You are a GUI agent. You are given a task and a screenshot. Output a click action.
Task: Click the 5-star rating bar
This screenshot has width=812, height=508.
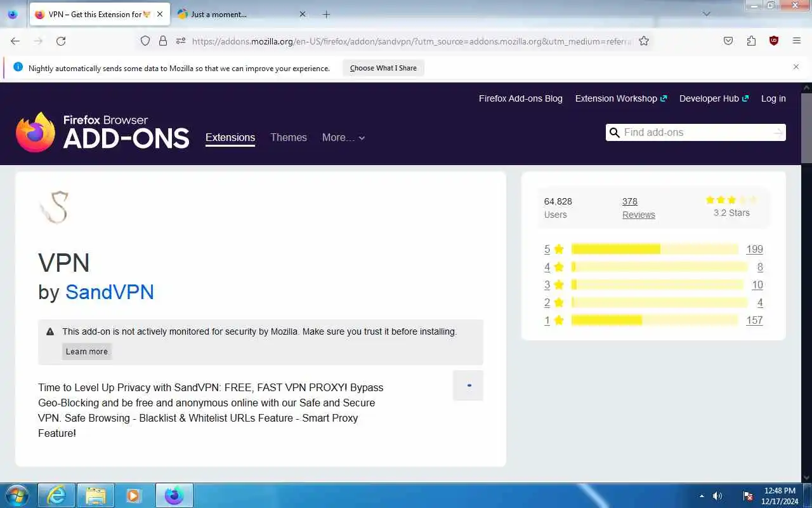tap(655, 249)
